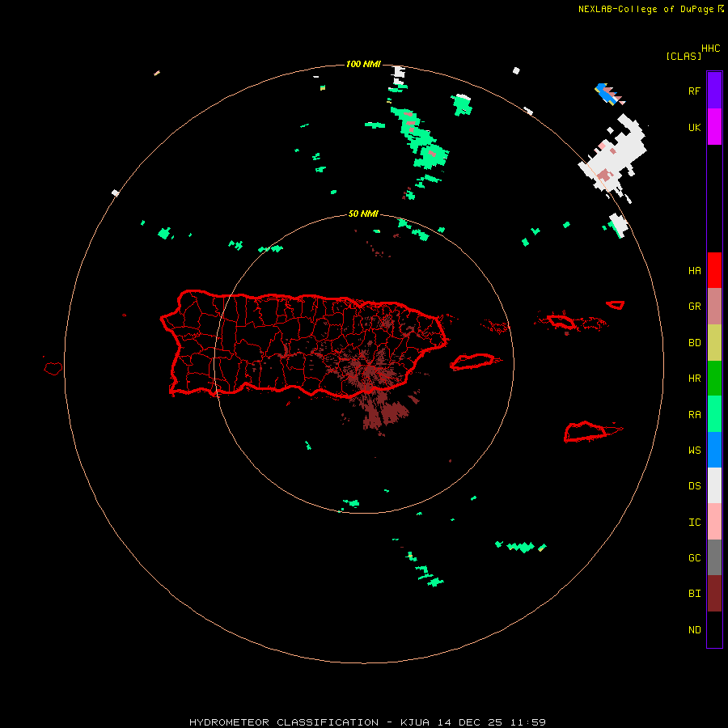Click the ND legend label
Screen dimensions: 728x728
[694, 630]
